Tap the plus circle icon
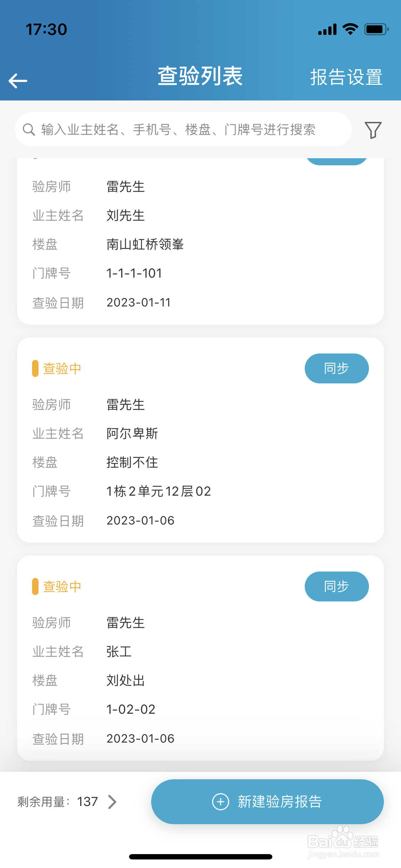Viewport: 401px width, 868px height. pyautogui.click(x=221, y=802)
